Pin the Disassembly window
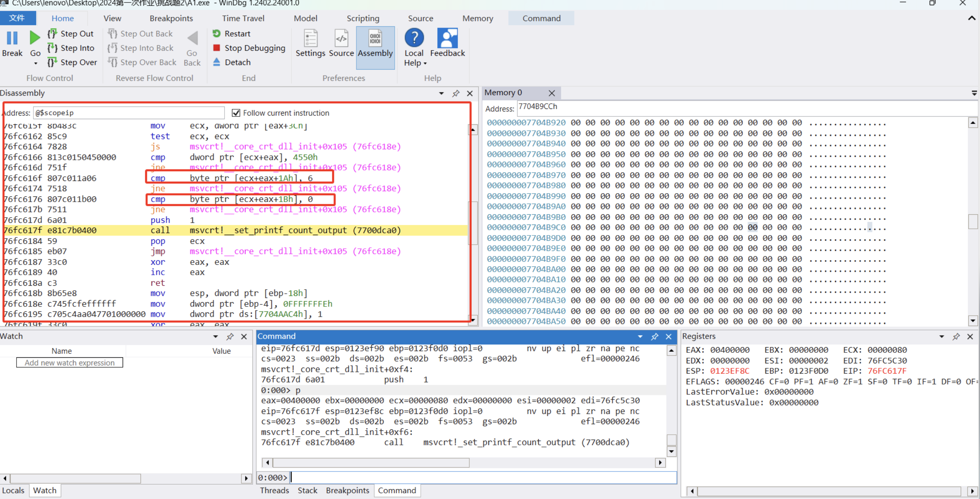This screenshot has width=980, height=499. click(456, 93)
